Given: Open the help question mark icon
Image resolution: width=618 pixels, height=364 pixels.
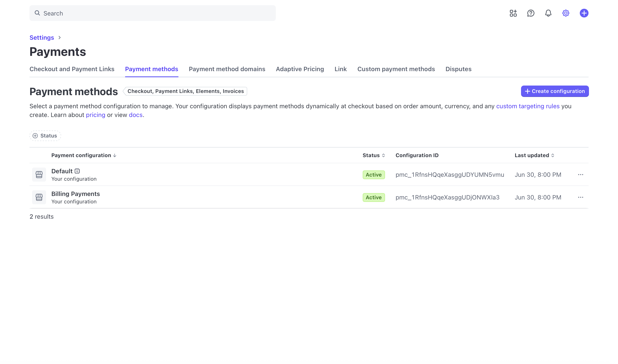Looking at the screenshot, I should (531, 13).
